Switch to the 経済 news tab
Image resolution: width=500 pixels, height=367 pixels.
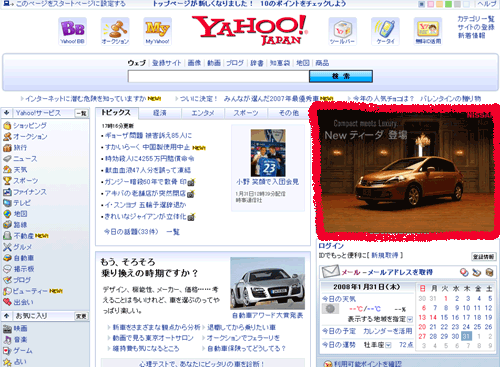pos(160,113)
